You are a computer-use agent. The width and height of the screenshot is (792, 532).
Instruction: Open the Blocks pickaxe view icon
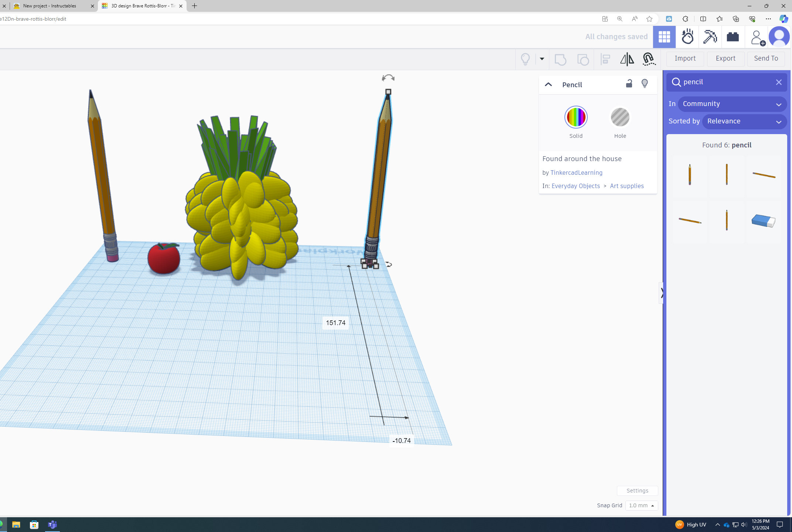pos(710,37)
